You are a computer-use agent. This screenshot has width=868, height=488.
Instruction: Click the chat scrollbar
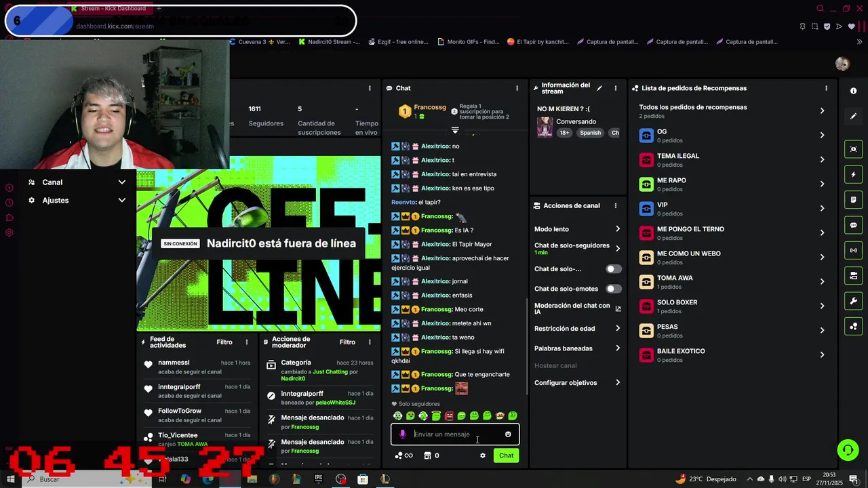[x=527, y=346]
